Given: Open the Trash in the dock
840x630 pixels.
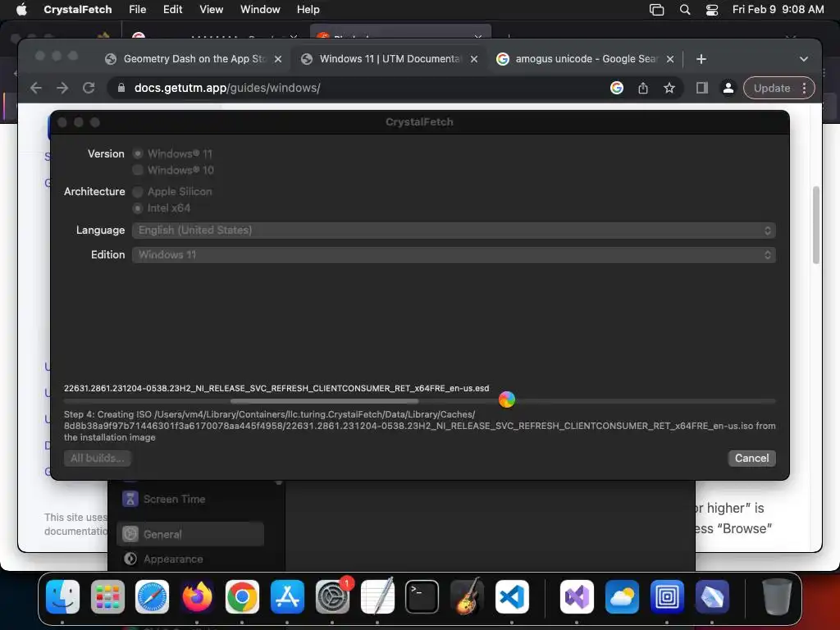Looking at the screenshot, I should coord(777,597).
